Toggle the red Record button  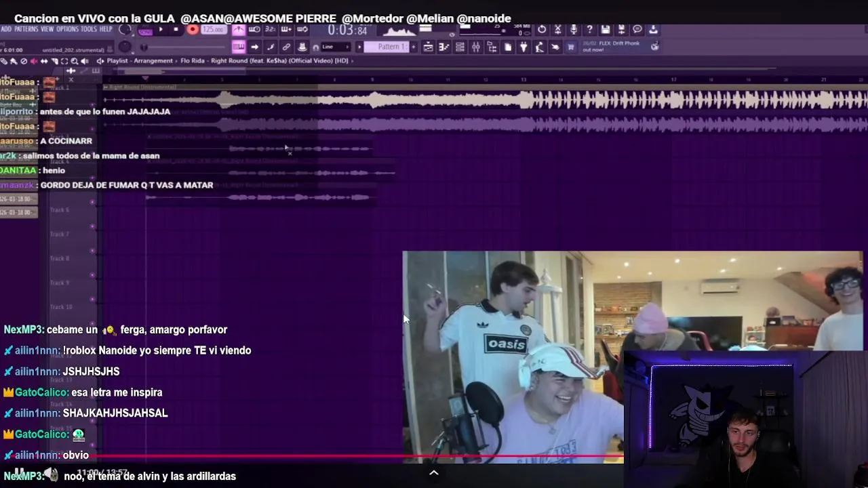pos(193,29)
